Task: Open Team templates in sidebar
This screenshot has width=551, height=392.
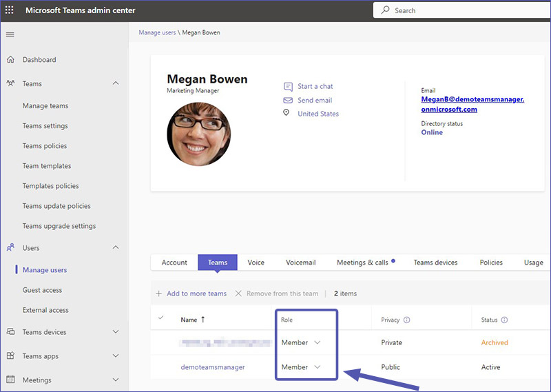Action: [x=47, y=165]
